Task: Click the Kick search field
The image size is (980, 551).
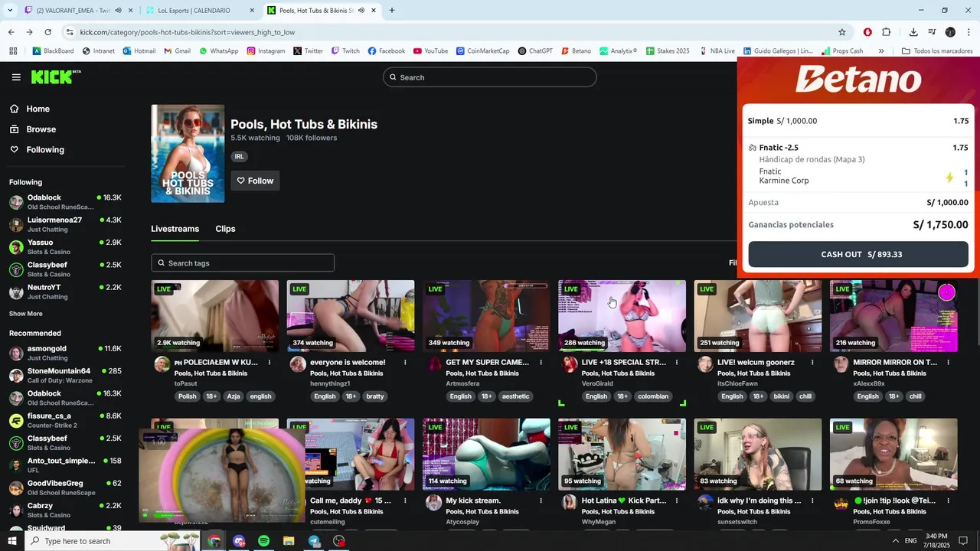Action: coord(490,77)
